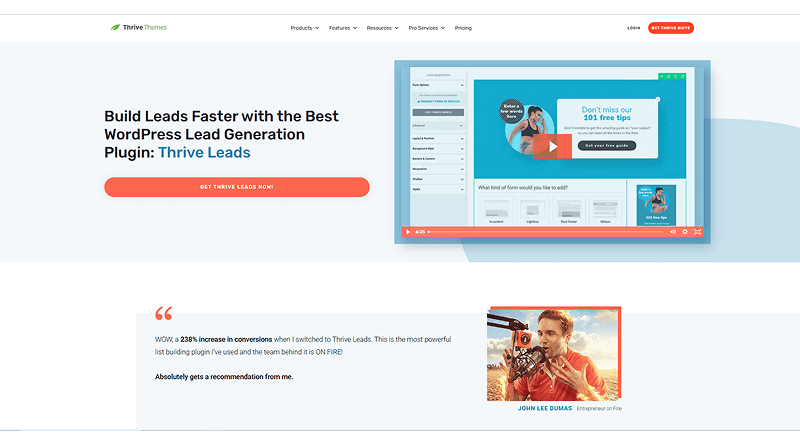Click Entrepreneur on Fire text
Screen dimensions: 800x445
click(x=599, y=409)
